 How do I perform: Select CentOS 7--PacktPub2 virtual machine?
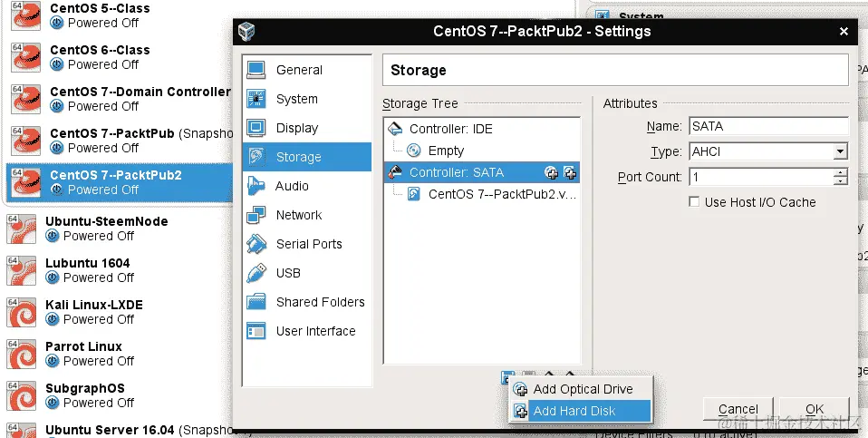pyautogui.click(x=119, y=182)
